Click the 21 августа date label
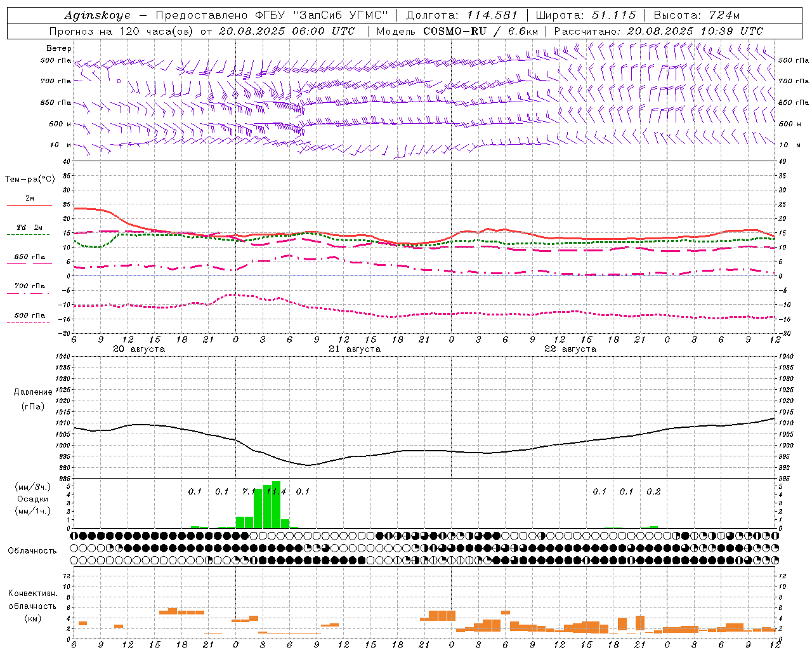 point(355,349)
